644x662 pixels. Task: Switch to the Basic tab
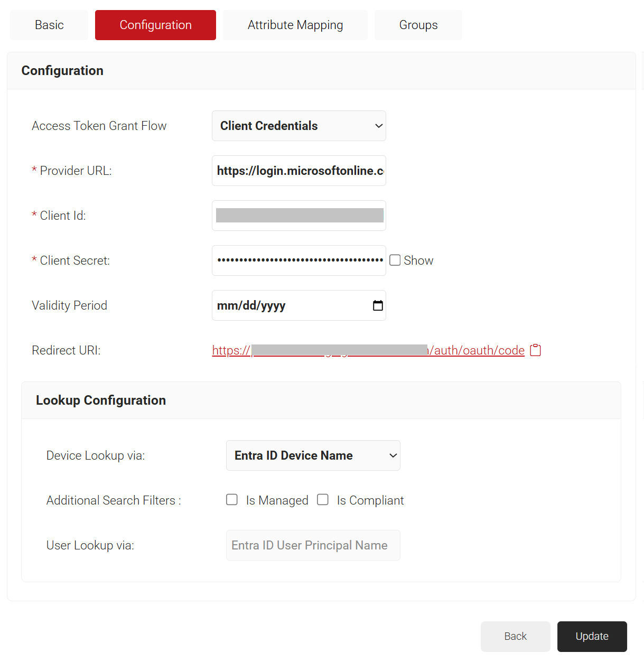click(x=49, y=25)
